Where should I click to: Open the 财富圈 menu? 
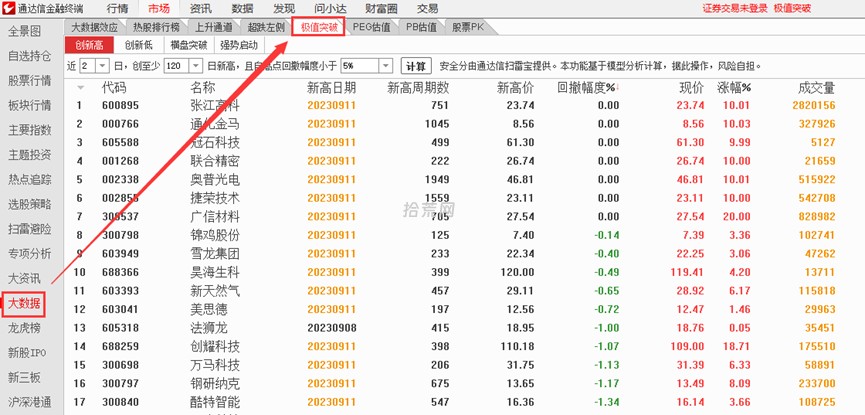click(x=381, y=8)
